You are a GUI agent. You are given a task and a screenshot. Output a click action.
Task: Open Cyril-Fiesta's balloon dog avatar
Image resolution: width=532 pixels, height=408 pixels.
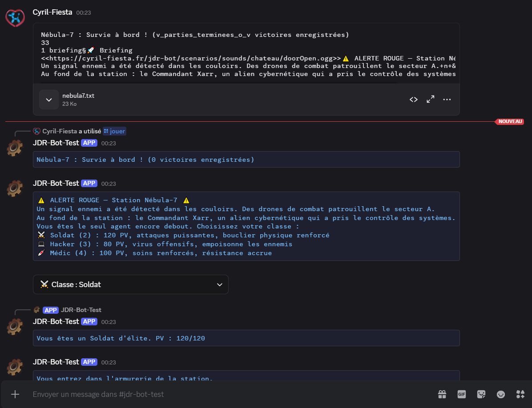pos(15,18)
